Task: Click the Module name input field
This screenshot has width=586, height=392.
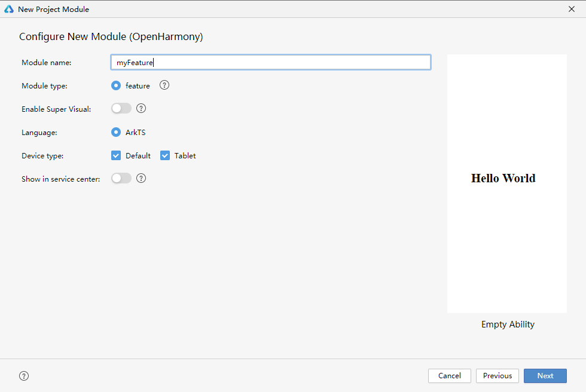Action: pos(271,62)
